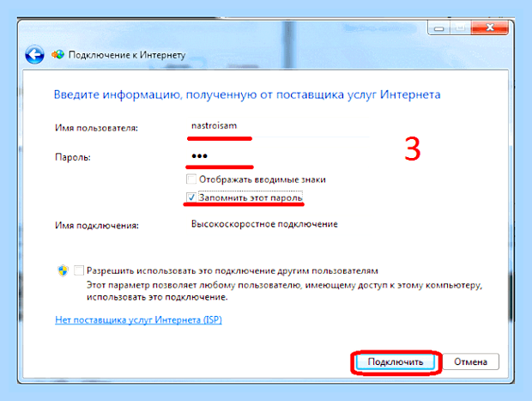Minimize the connection wizard window

coord(439,28)
